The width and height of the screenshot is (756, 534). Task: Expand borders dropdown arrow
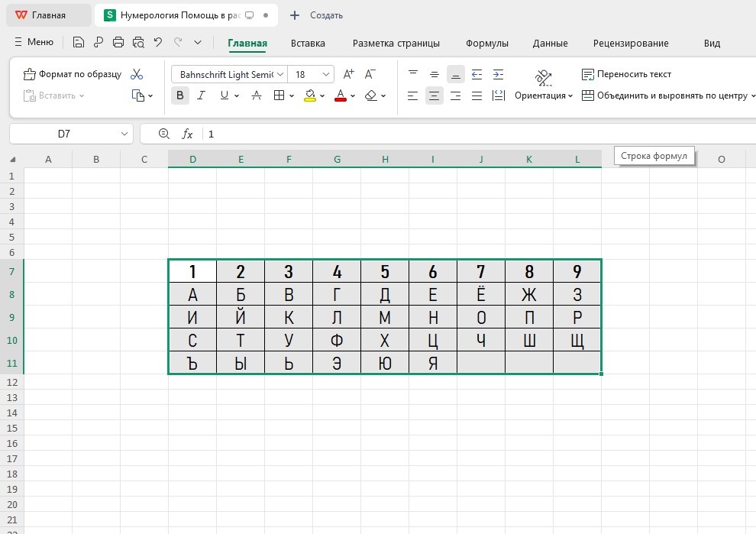tap(292, 96)
